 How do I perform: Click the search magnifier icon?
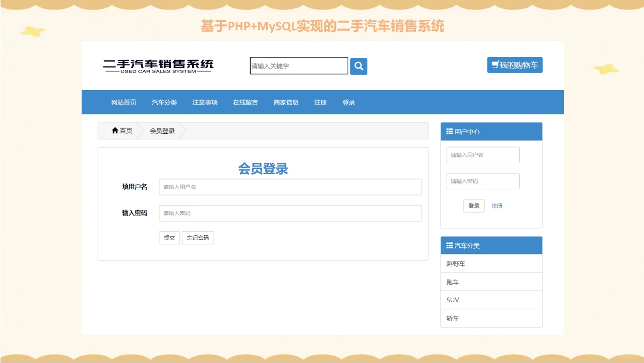(358, 66)
